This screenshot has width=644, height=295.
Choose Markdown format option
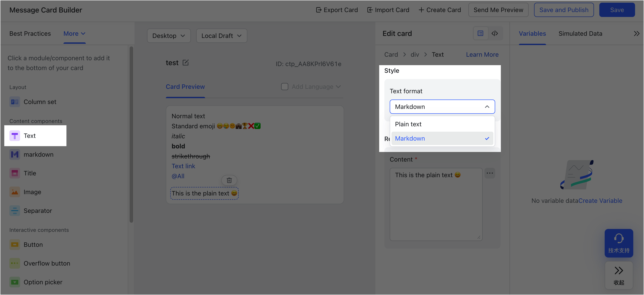442,138
